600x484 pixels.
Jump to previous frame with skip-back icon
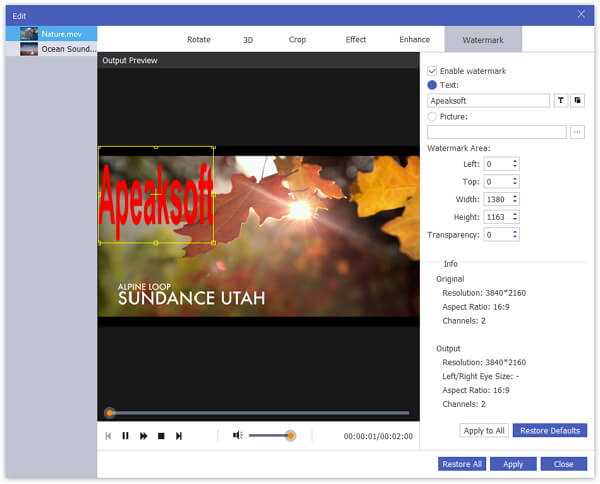[108, 436]
